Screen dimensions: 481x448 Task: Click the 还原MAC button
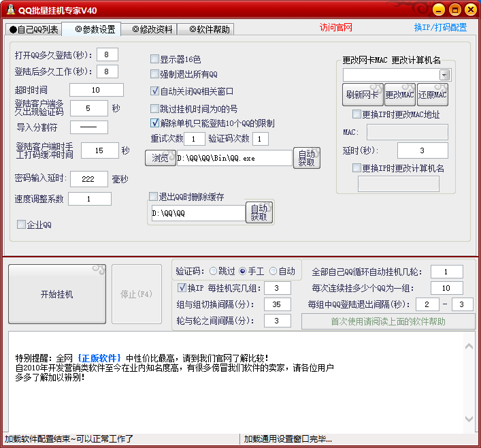(x=433, y=95)
